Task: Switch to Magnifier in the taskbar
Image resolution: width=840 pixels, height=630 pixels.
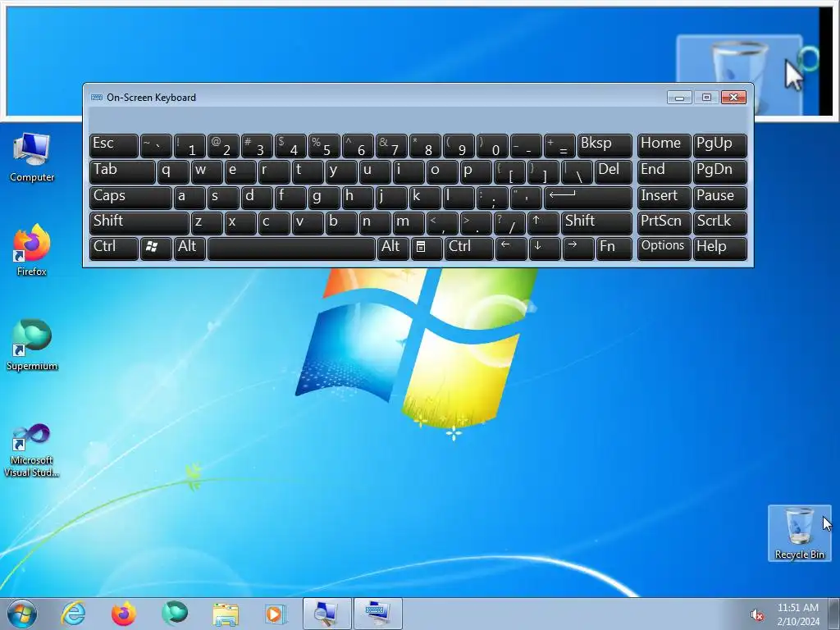Action: pyautogui.click(x=326, y=614)
